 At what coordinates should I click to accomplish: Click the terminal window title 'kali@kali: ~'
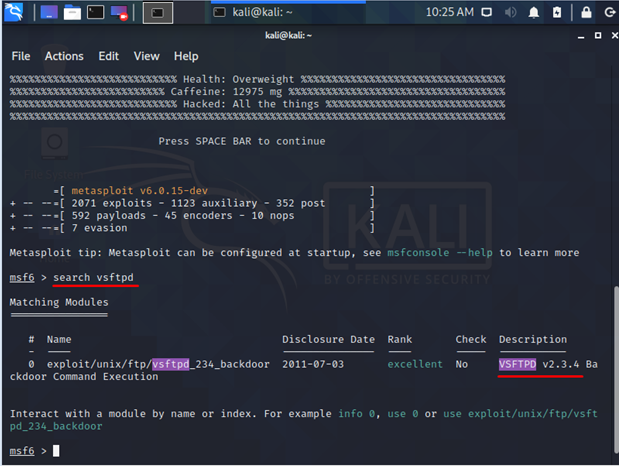click(x=288, y=35)
